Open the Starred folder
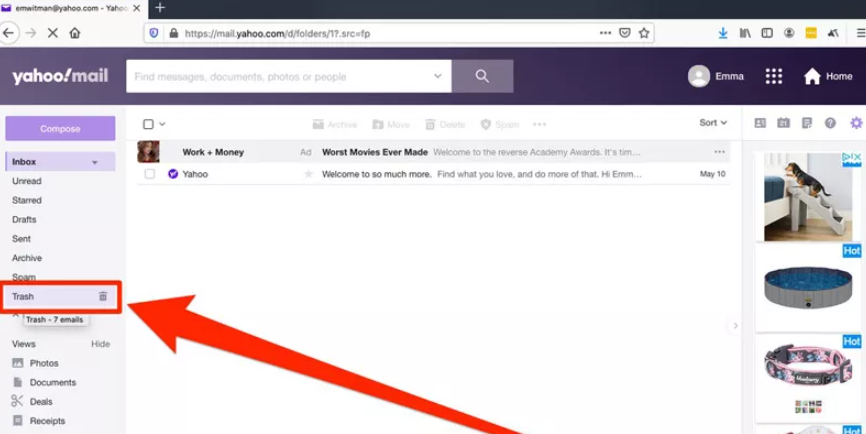866x434 pixels. pyautogui.click(x=27, y=200)
